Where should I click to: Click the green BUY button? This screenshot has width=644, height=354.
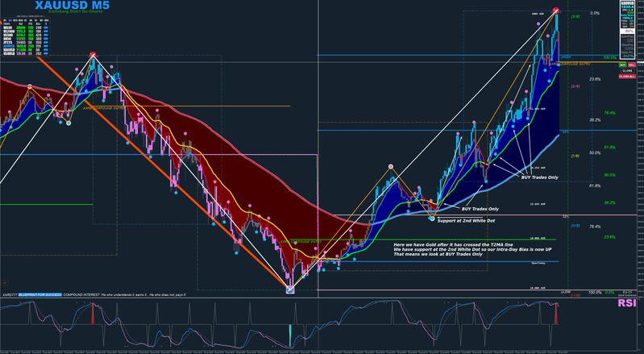pos(623,65)
